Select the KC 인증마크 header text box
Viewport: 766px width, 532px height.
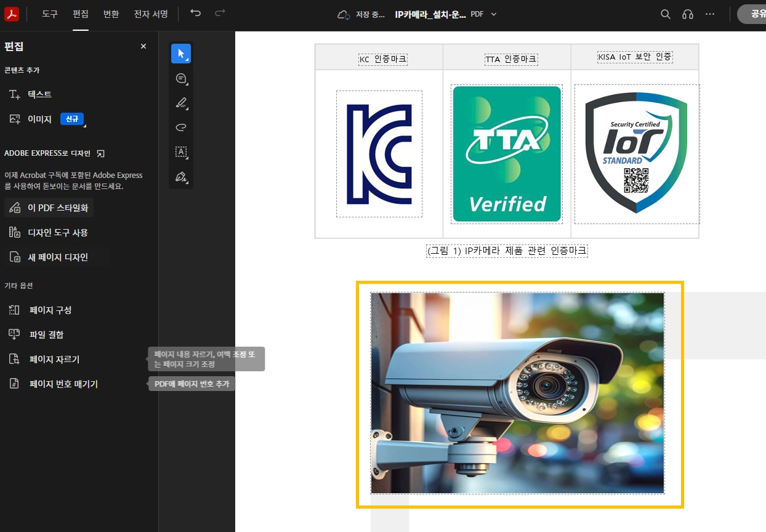tap(383, 59)
